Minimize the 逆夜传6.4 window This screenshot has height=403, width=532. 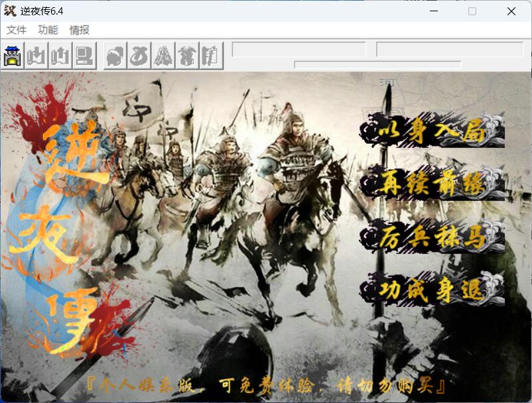(434, 11)
